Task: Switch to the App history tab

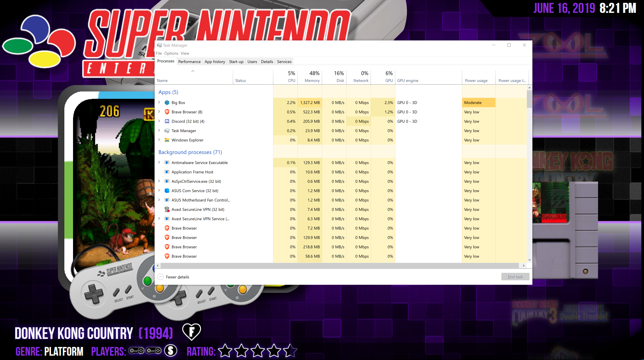Action: coord(215,62)
